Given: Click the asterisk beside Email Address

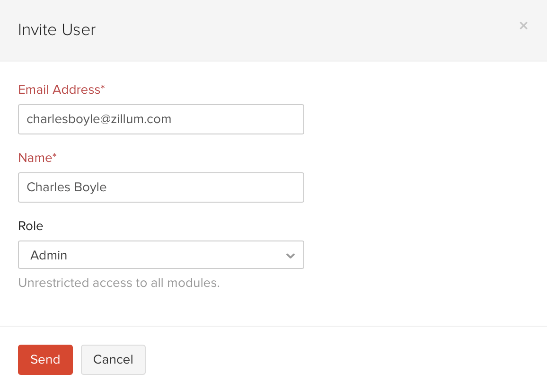Looking at the screenshot, I should point(103,88).
